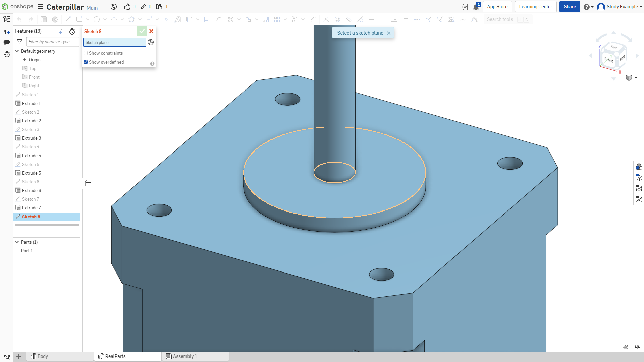Screen dimensions: 644x362
Task: Click the Use (project) tool icon
Action: (x=189, y=19)
